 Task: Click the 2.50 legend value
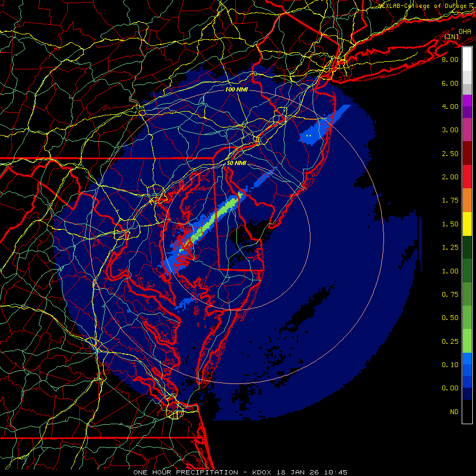coord(450,153)
